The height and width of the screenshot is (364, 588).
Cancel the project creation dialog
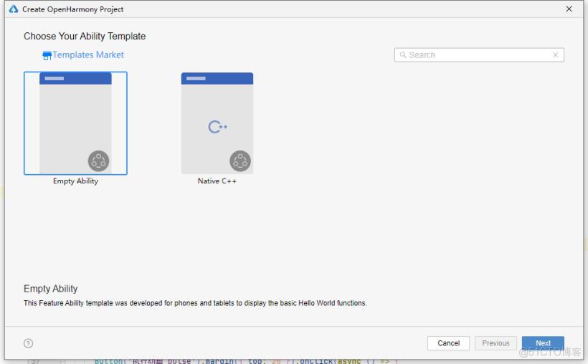click(x=448, y=343)
